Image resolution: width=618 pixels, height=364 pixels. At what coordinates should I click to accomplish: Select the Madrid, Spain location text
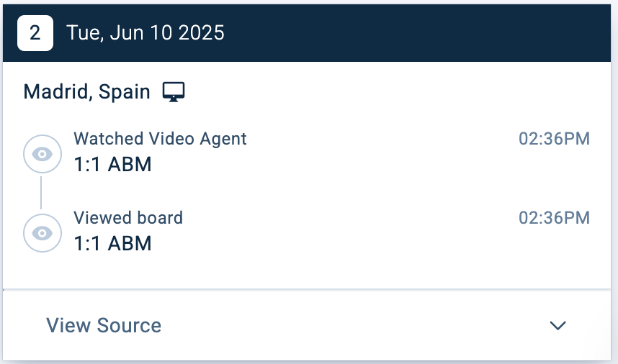pyautogui.click(x=86, y=92)
